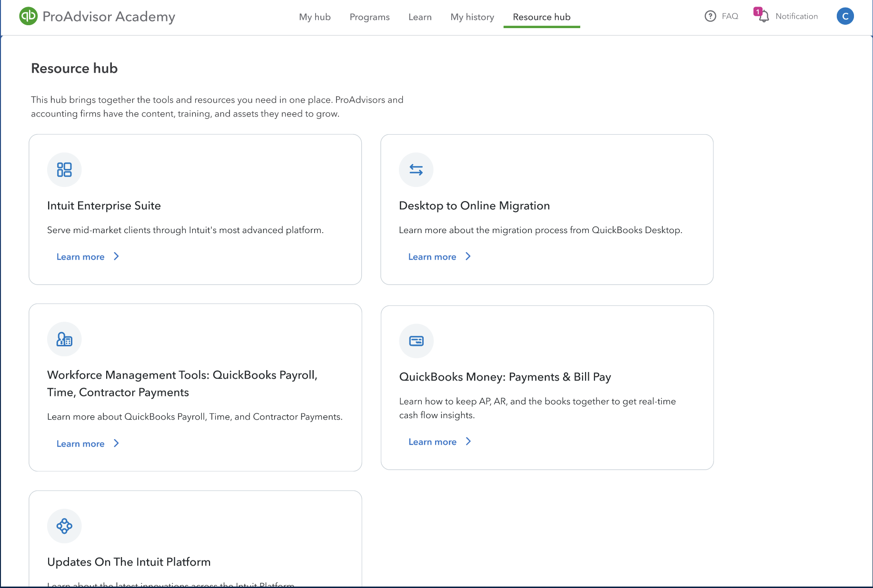Select the My history navigation item
The image size is (873, 588).
(x=472, y=17)
